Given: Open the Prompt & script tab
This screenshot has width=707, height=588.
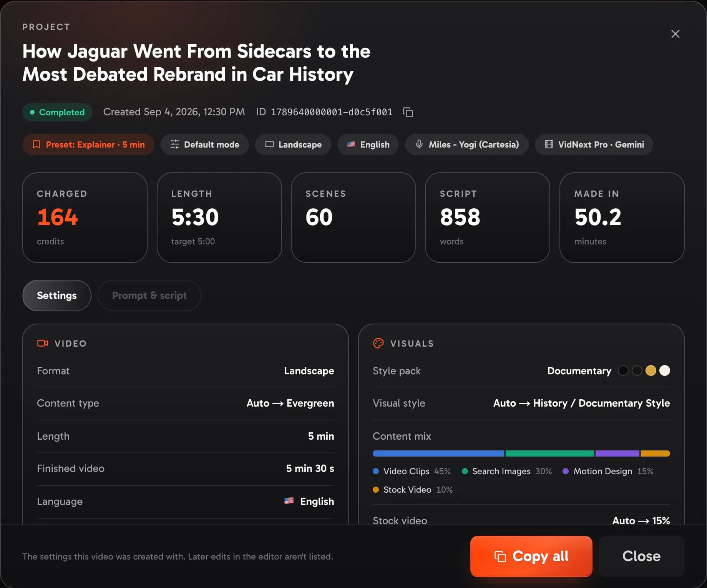Looking at the screenshot, I should click(x=149, y=296).
